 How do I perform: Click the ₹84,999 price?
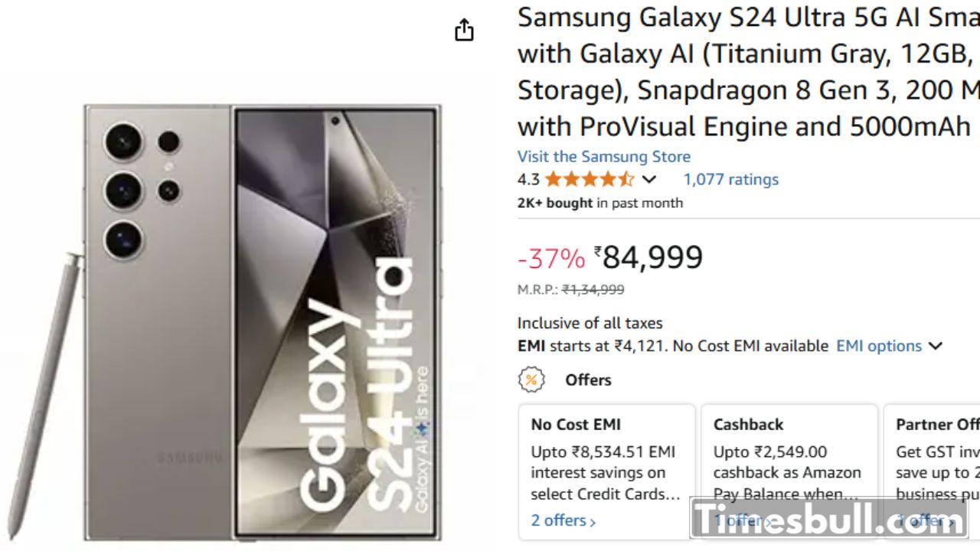click(x=652, y=258)
